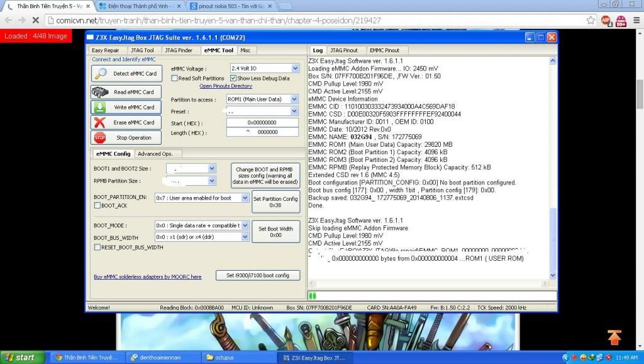Switch to the Log tab
644x364 pixels.
(318, 50)
